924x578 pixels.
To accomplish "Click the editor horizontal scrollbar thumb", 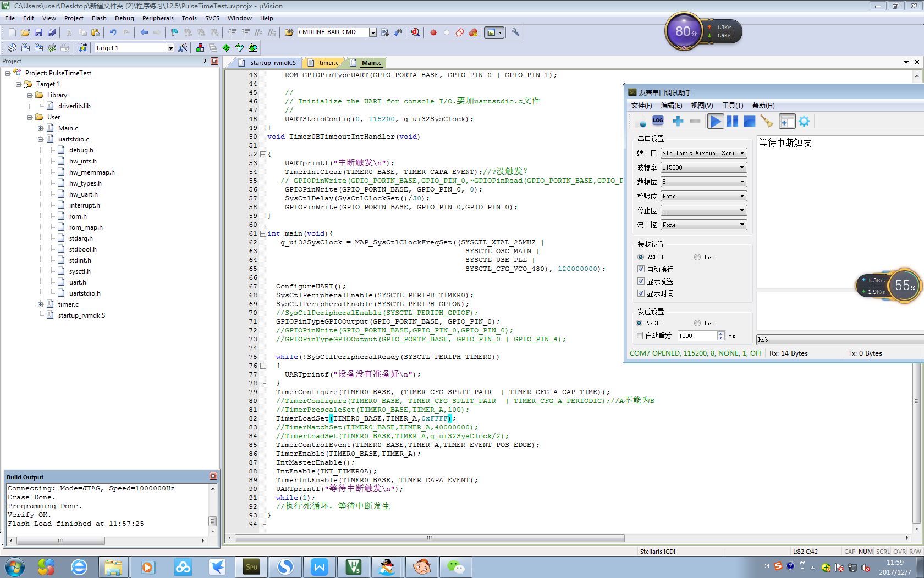I will tap(429, 538).
